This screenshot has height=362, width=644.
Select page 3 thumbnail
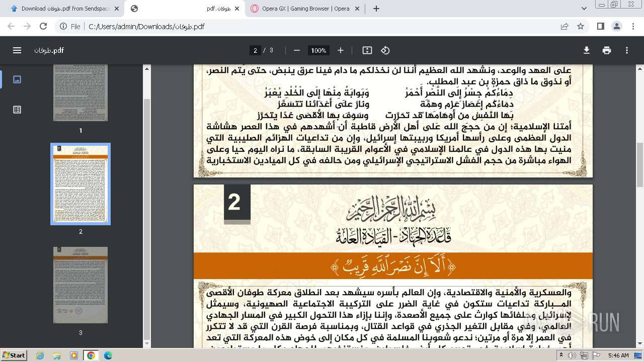[x=80, y=285]
